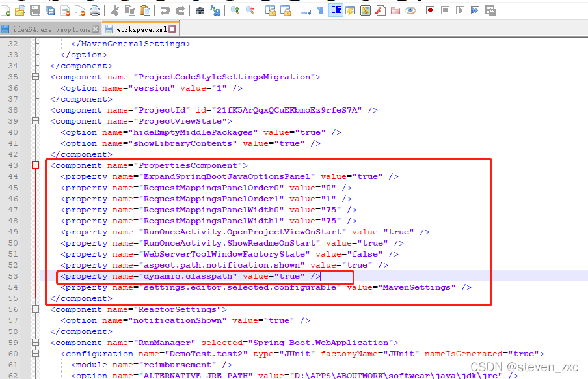This screenshot has width=588, height=379.
Task: Click "RunOnceActivity.OpenProjectViewOnStart" property name
Action: pos(243,232)
